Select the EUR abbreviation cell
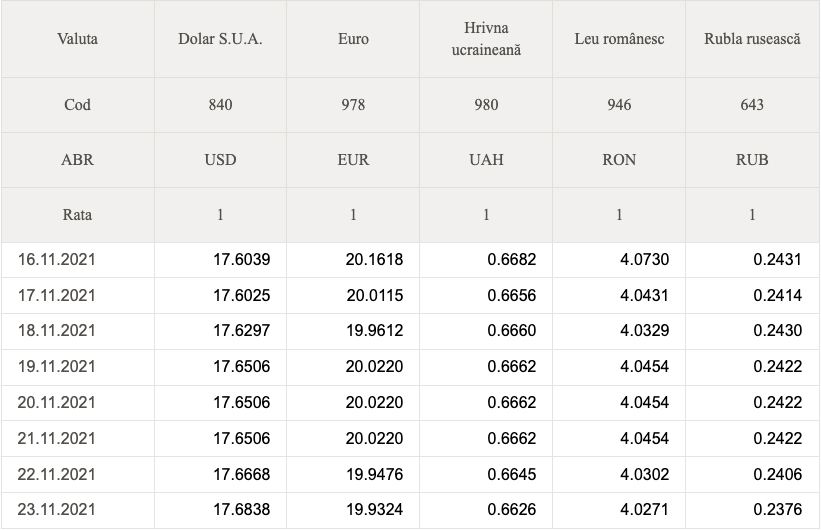 coord(353,160)
